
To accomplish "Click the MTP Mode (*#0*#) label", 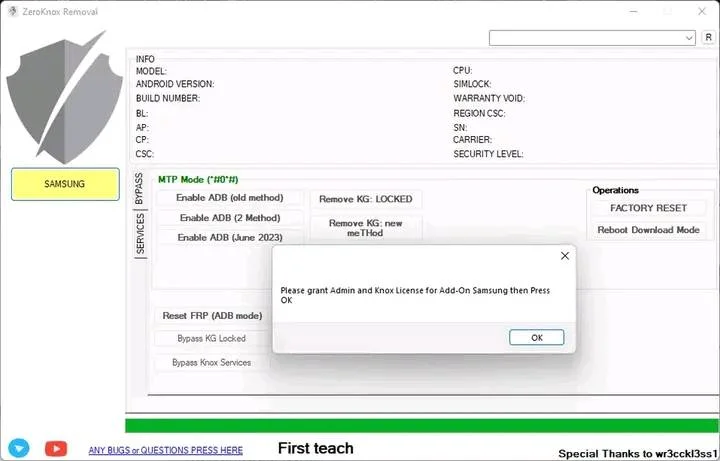I will click(198, 180).
